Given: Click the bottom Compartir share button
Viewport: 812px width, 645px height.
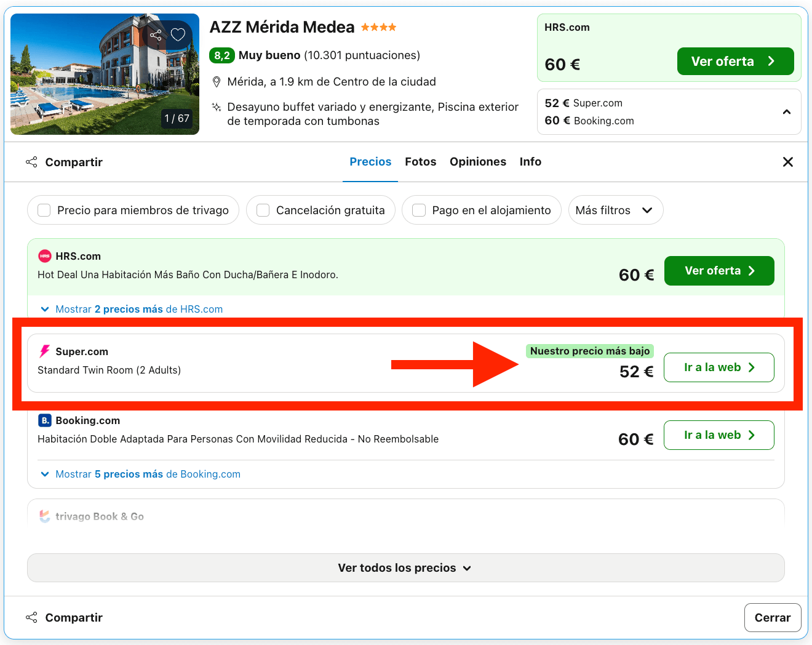Looking at the screenshot, I should click(64, 617).
